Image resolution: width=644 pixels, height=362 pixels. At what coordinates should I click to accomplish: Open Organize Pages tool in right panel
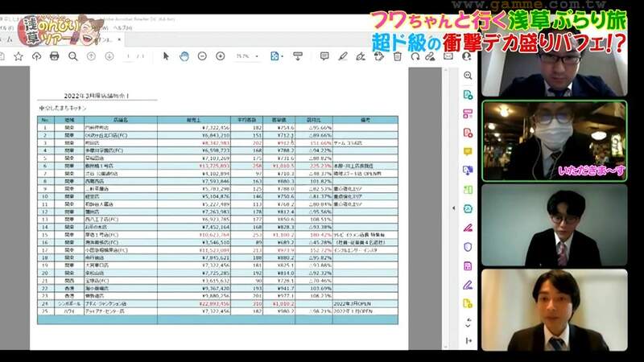tap(468, 113)
